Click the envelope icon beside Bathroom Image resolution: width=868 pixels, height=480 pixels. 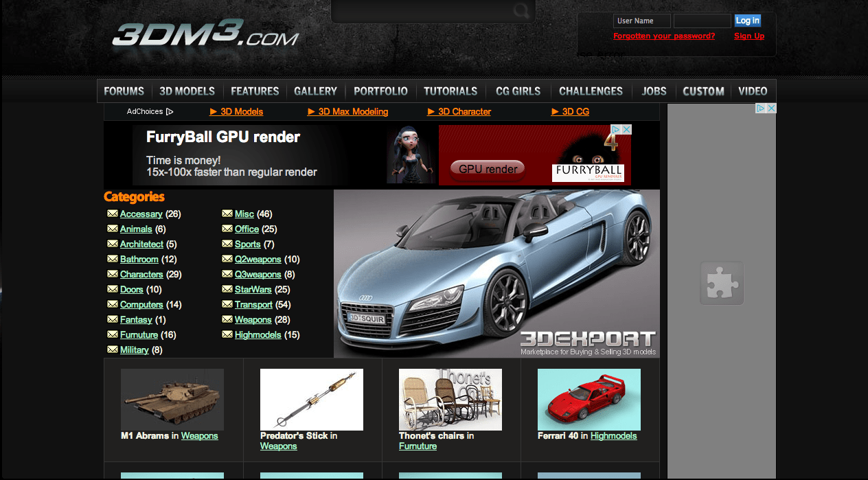pos(113,259)
